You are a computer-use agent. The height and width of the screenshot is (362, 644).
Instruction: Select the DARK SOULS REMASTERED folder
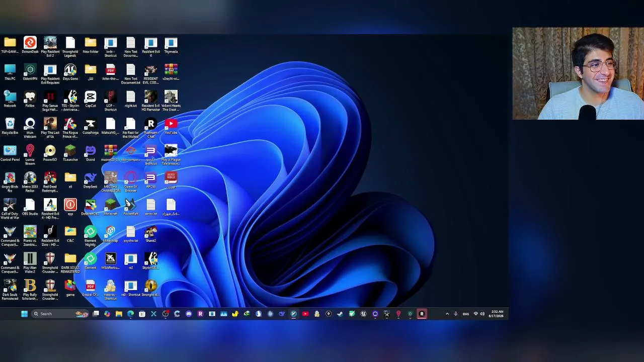pyautogui.click(x=70, y=263)
